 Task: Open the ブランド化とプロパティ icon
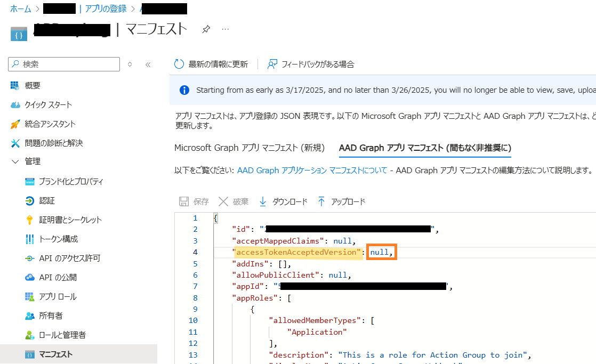[x=30, y=182]
